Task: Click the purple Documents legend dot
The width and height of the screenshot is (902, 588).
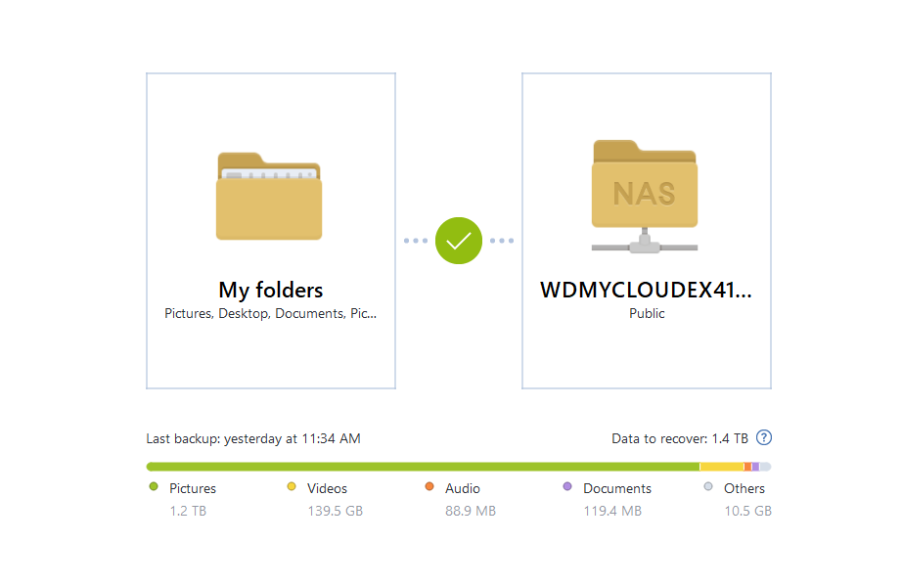Action: (567, 487)
